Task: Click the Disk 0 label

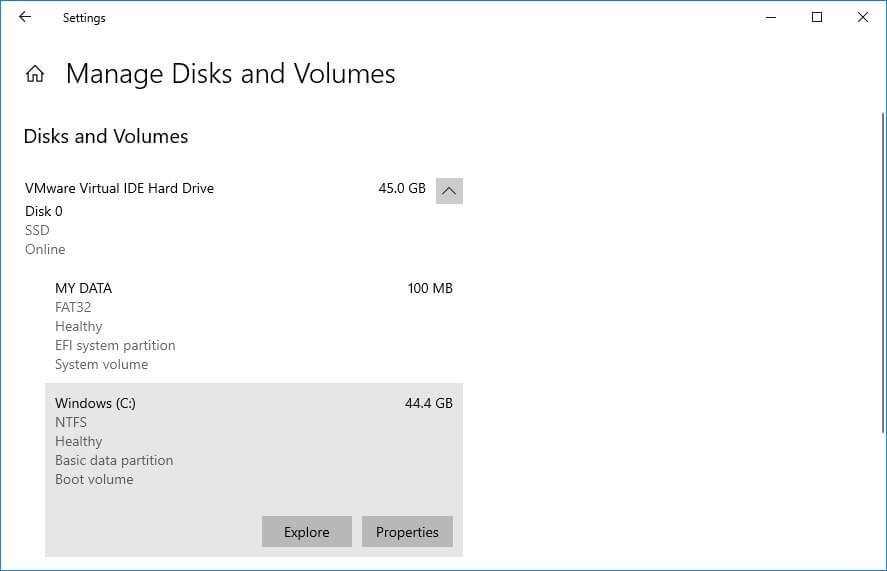Action: pyautogui.click(x=44, y=211)
